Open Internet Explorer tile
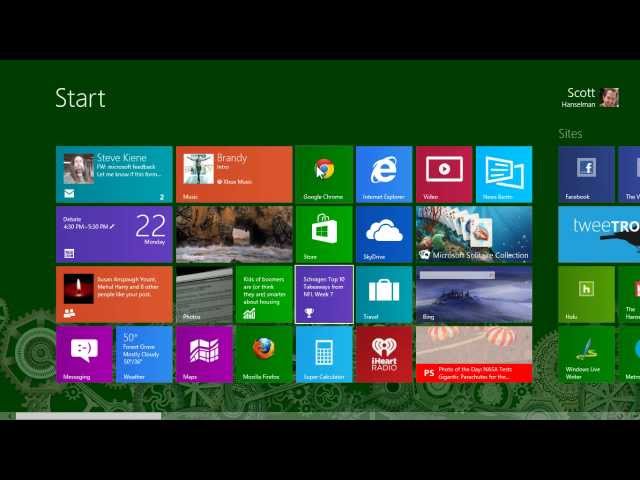The width and height of the screenshot is (640, 480). (x=384, y=174)
